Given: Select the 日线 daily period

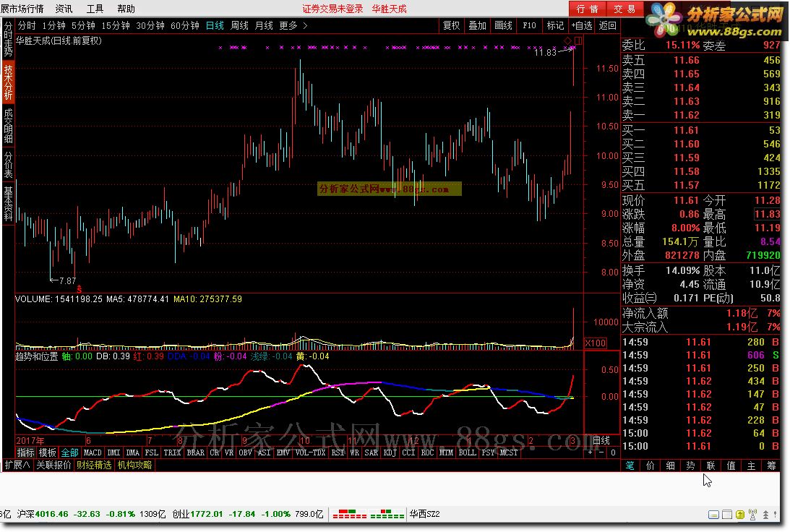Looking at the screenshot, I should tap(215, 26).
